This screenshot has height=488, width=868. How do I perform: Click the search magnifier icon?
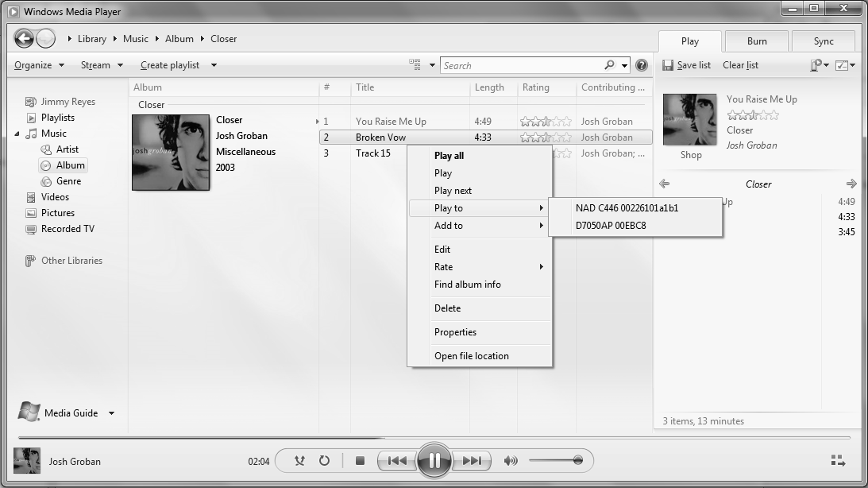pyautogui.click(x=609, y=65)
